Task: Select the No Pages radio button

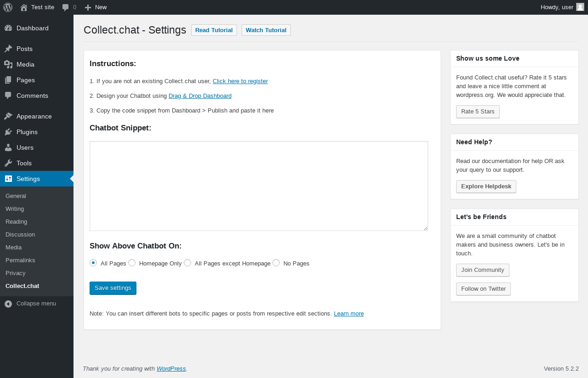Action: tap(276, 263)
